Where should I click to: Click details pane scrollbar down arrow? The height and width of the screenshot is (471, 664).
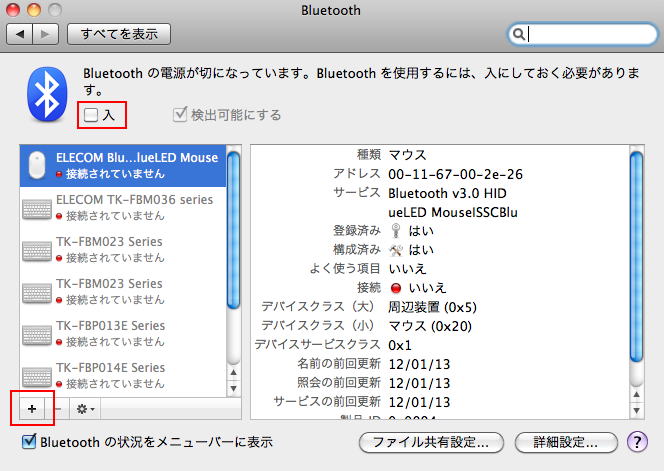636,410
